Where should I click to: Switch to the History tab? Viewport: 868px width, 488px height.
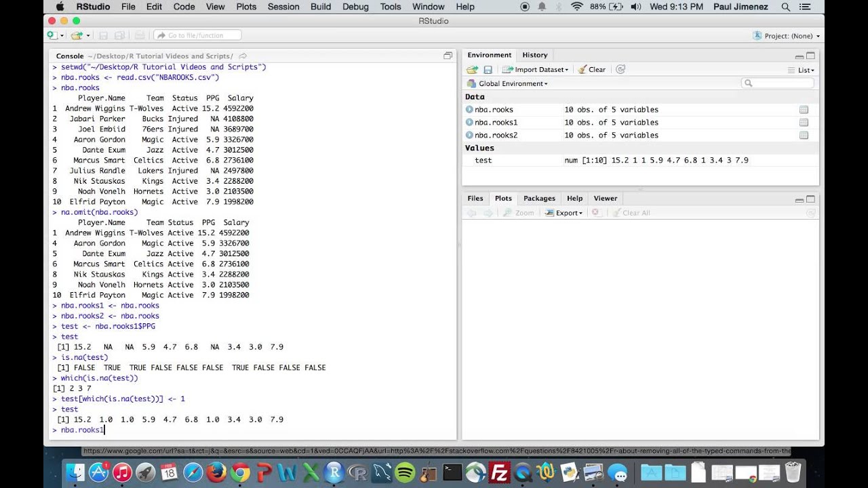coord(534,55)
